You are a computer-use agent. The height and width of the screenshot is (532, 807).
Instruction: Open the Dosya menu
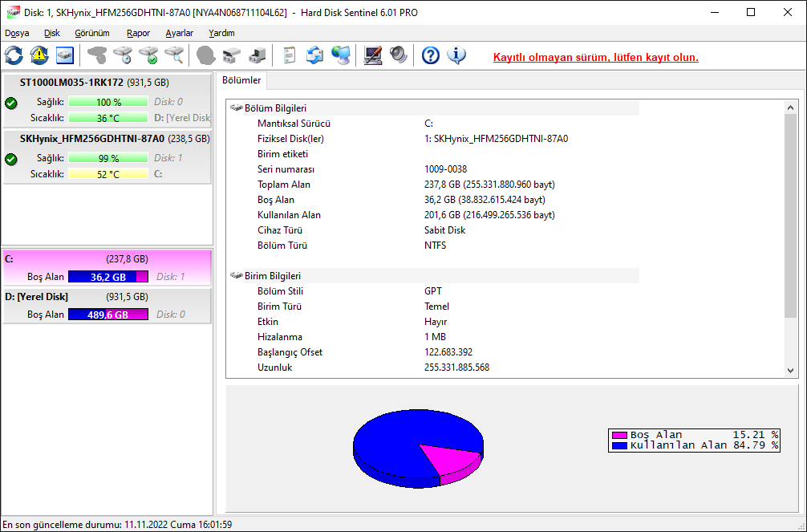tap(17, 33)
